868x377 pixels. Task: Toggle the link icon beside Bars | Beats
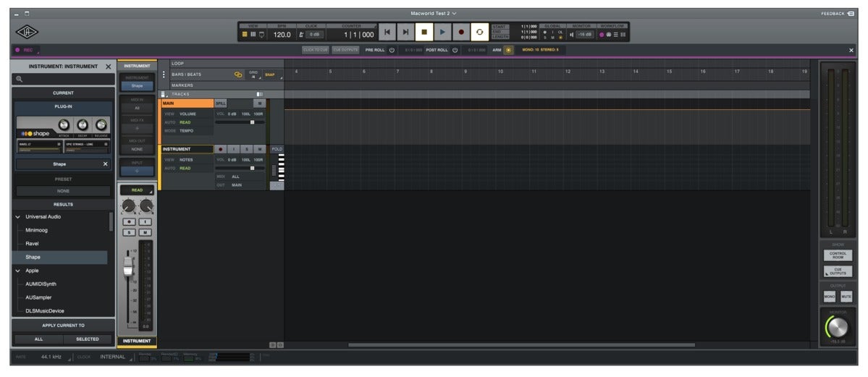point(238,75)
